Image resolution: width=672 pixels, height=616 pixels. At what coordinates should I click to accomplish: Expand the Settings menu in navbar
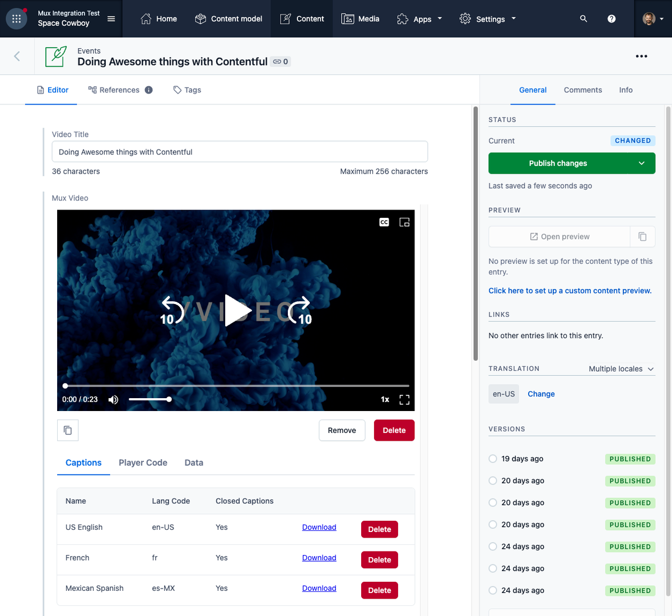pyautogui.click(x=488, y=18)
